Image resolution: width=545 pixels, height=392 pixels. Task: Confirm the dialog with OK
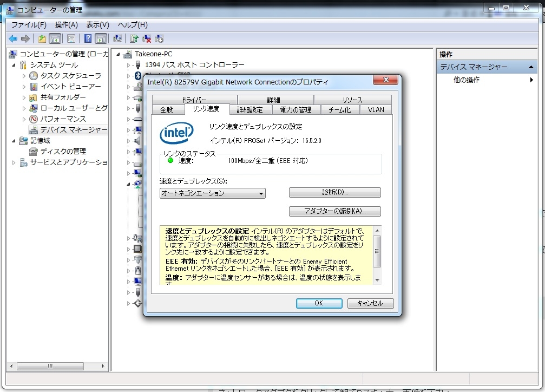point(319,303)
